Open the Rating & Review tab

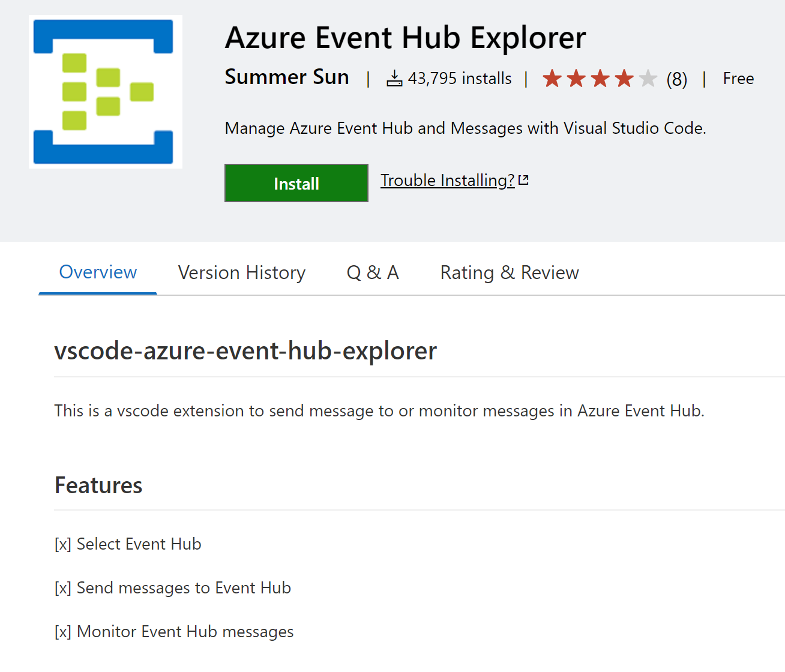tap(510, 272)
